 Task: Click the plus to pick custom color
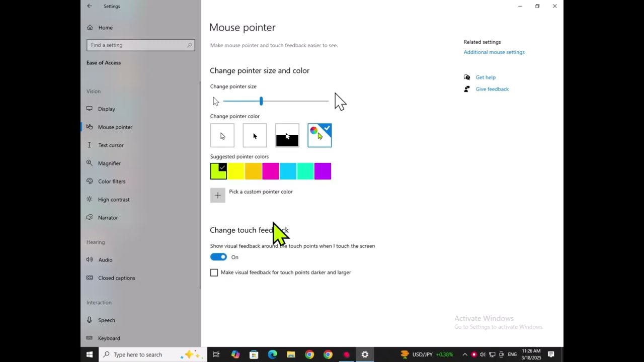pyautogui.click(x=218, y=195)
